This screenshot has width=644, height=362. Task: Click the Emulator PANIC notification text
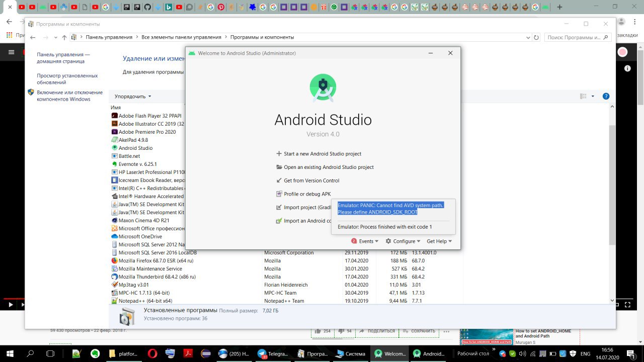pyautogui.click(x=391, y=209)
